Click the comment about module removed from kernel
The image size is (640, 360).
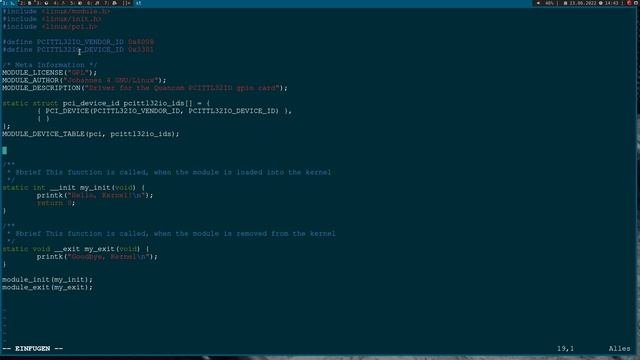[171, 234]
